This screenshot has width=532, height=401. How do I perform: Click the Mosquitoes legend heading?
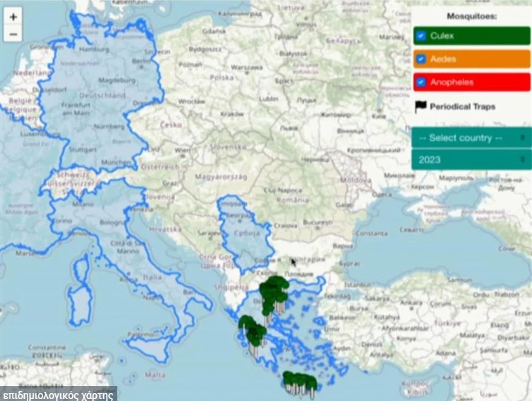(472, 16)
